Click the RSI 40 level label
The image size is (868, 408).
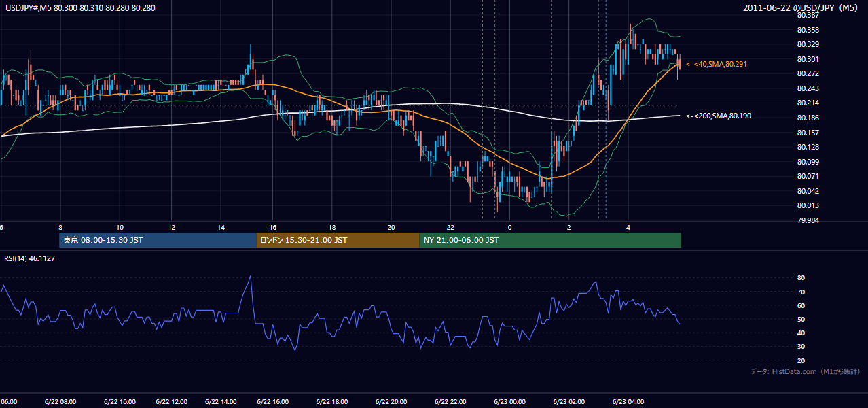point(801,333)
